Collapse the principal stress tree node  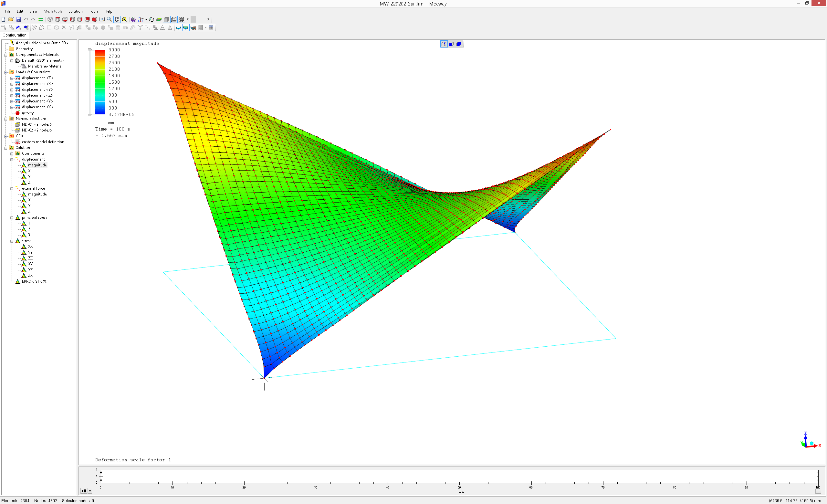click(x=12, y=218)
